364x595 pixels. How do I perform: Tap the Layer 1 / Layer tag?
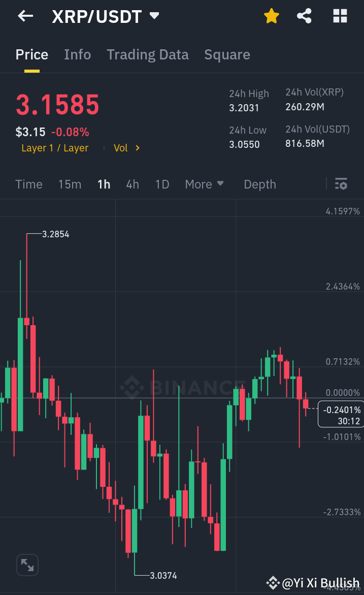click(x=54, y=148)
